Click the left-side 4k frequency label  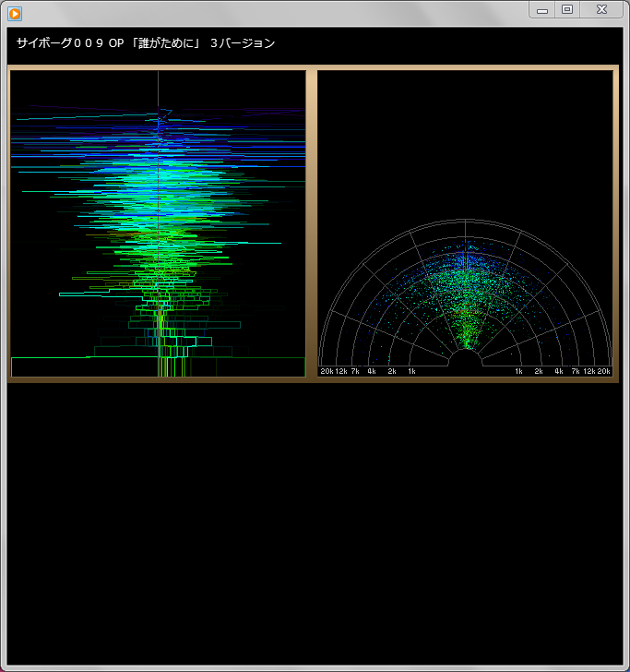point(372,371)
